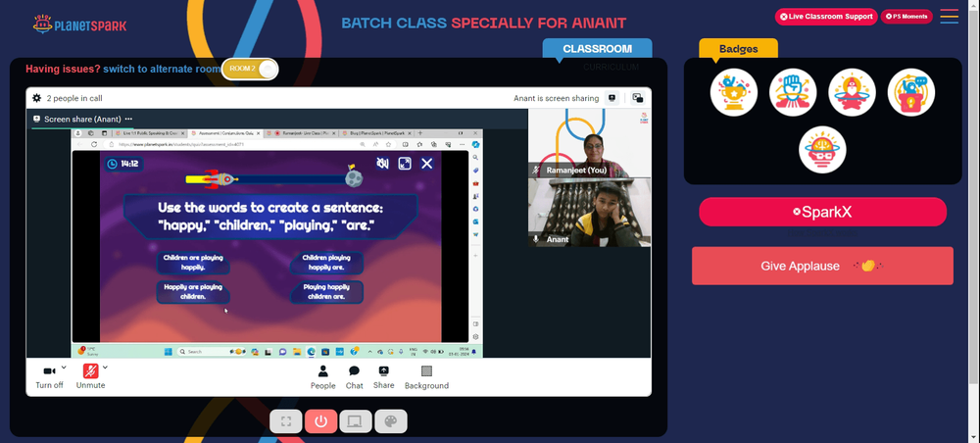Expand hidden system tray icons on shared taskbar
This screenshot has height=443, width=980.
tap(370, 352)
